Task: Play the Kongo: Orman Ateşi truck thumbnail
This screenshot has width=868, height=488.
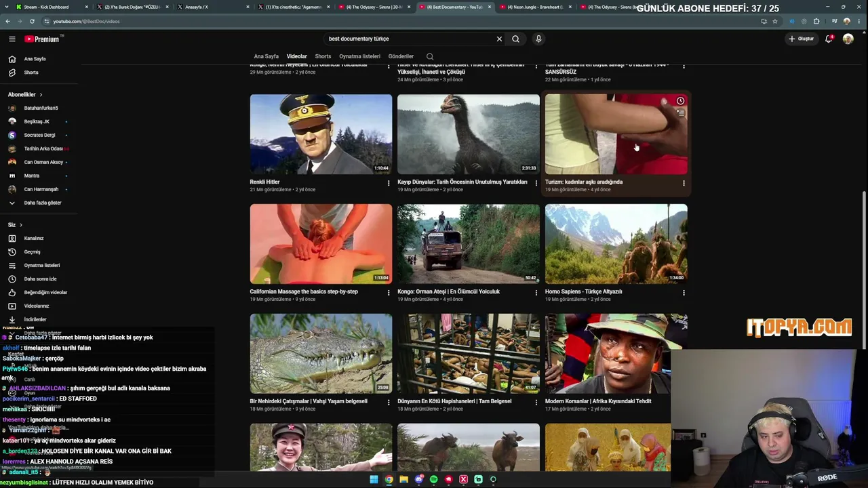Action: pyautogui.click(x=469, y=244)
